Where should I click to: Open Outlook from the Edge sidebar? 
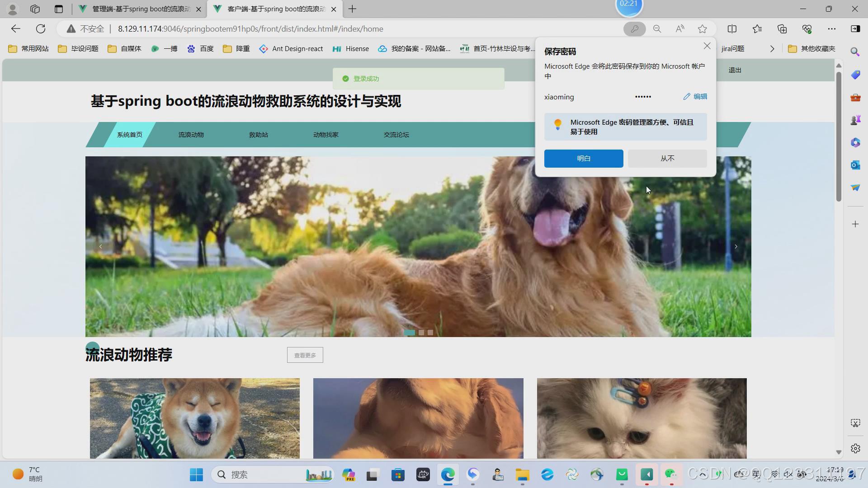(855, 165)
